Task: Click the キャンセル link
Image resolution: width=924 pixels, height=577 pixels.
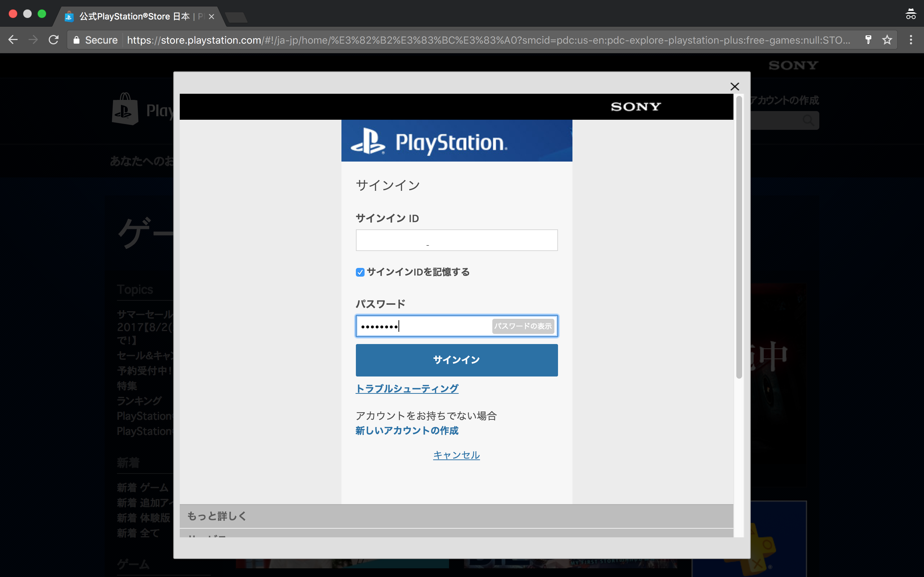Action: pyautogui.click(x=456, y=455)
